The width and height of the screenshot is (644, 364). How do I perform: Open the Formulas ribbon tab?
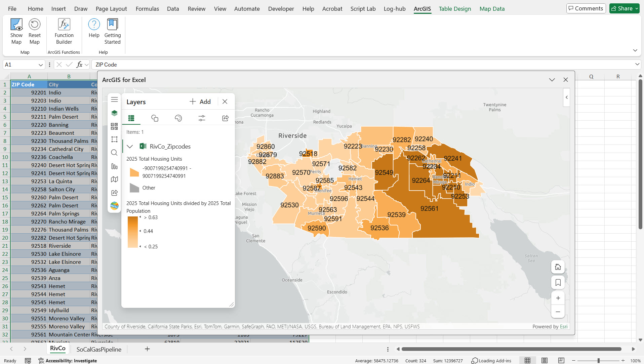(147, 9)
